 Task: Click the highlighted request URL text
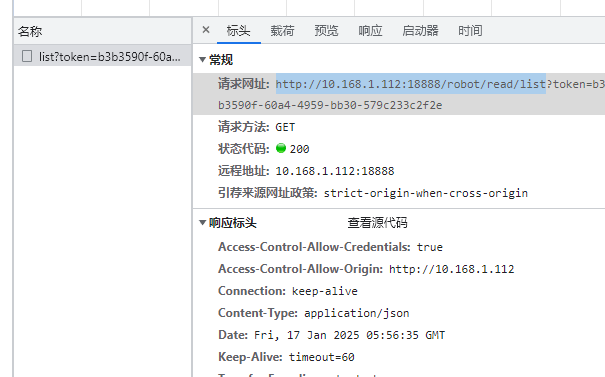411,84
